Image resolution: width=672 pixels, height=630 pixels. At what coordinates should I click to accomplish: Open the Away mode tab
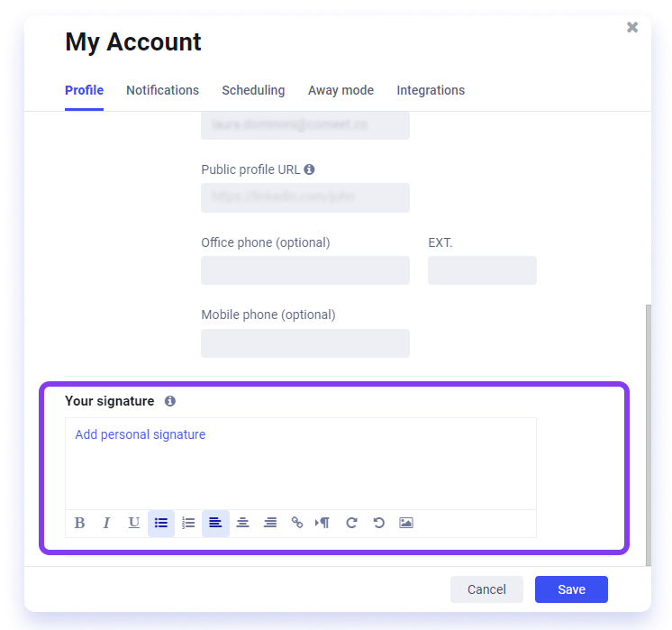coord(341,90)
